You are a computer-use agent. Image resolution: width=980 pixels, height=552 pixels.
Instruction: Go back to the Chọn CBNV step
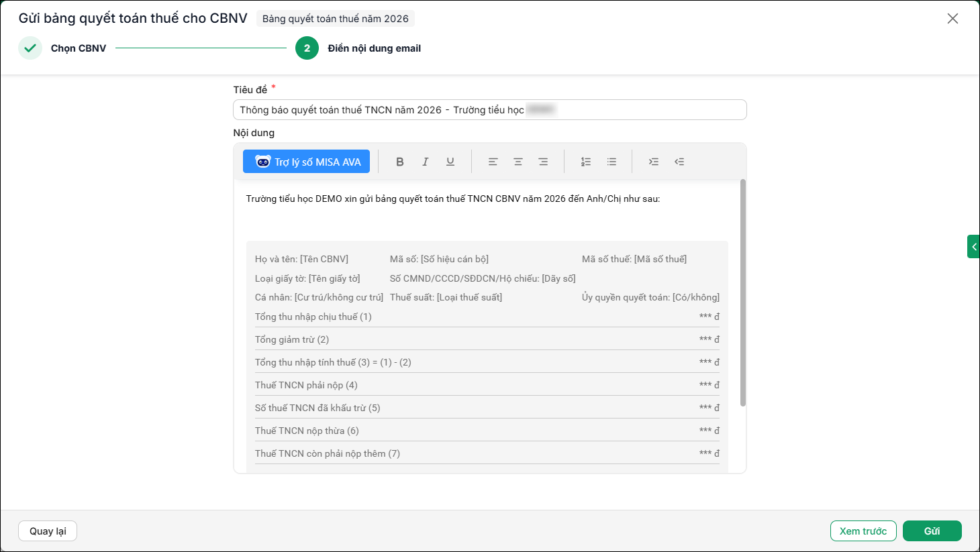[x=62, y=48]
